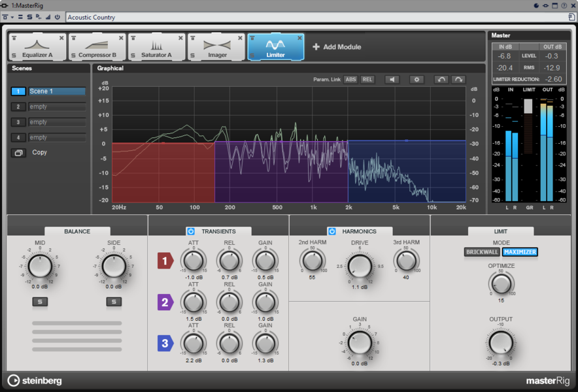The width and height of the screenshot is (578, 392).
Task: Click the level bars icon in the top toolbar
Action: point(48,17)
